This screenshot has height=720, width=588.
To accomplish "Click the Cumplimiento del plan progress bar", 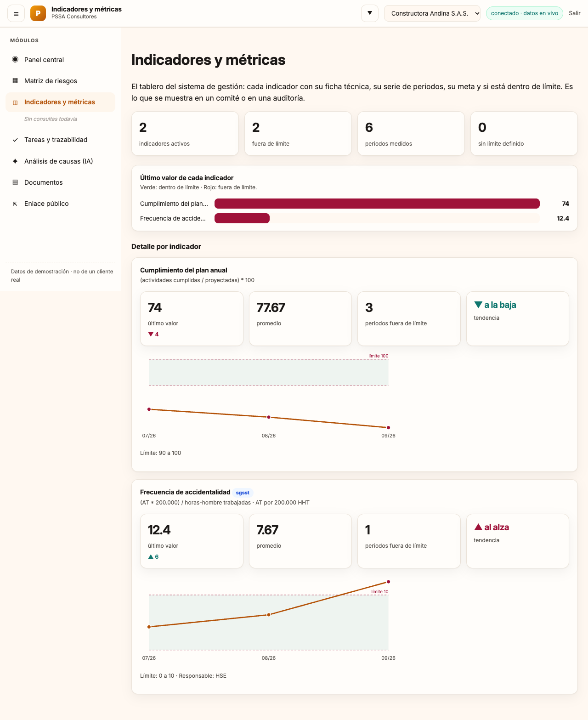I will pos(377,204).
